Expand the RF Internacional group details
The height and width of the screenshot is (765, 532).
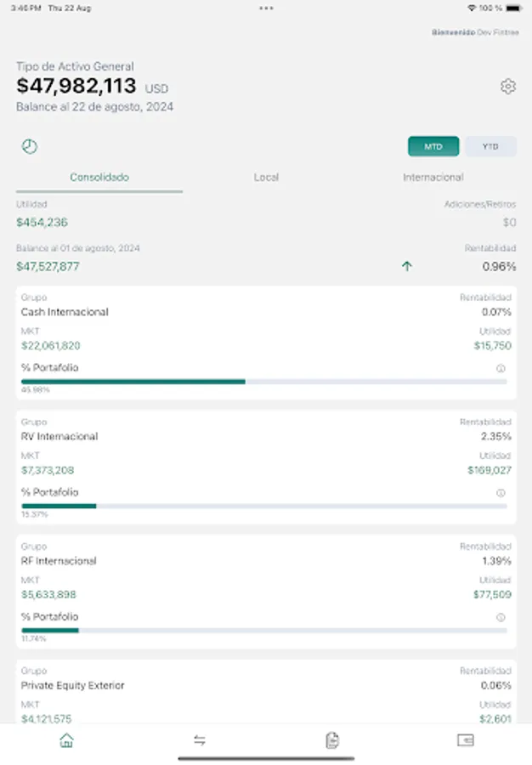(266, 589)
